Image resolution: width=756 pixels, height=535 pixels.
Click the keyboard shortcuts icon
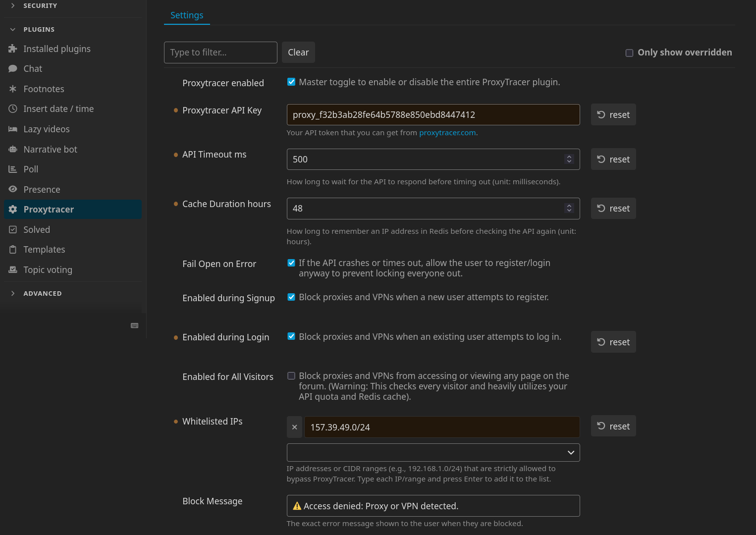[134, 325]
